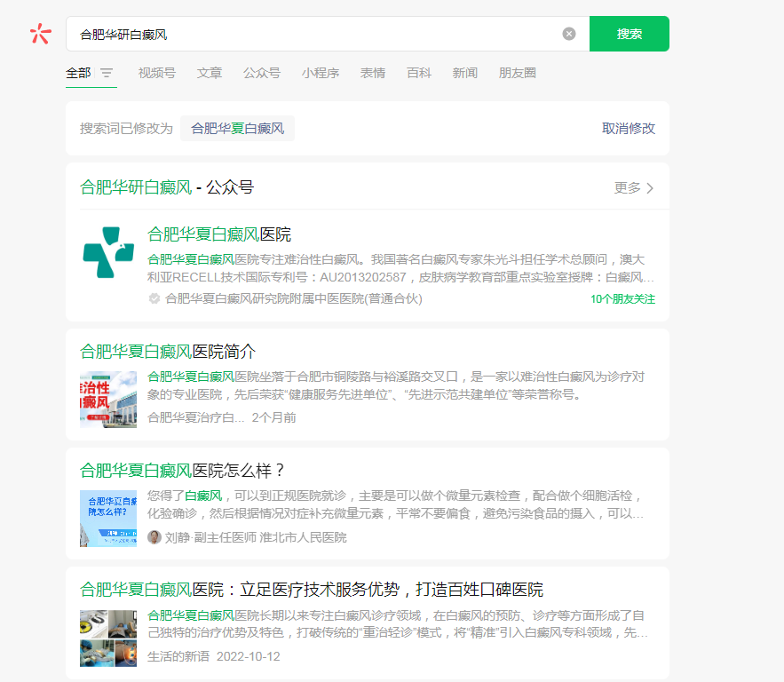Click source 生活的新语 2022-10-12
784x682 pixels.
[x=213, y=656]
